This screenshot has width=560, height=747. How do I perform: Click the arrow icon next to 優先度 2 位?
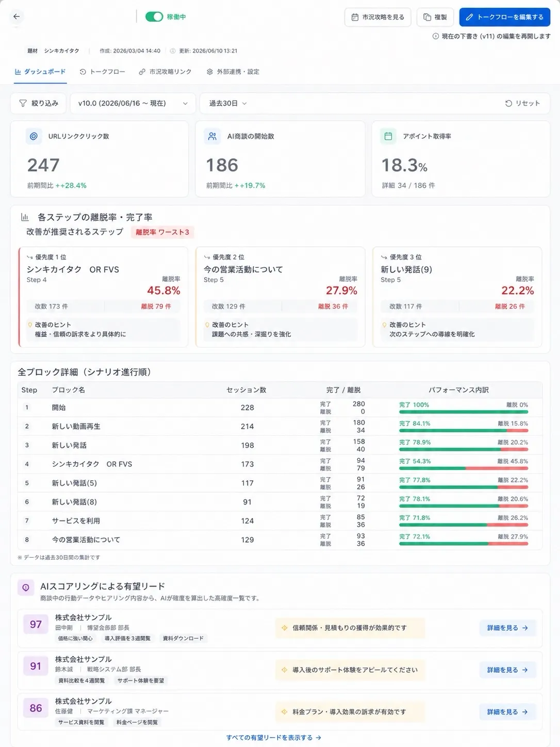[207, 257]
